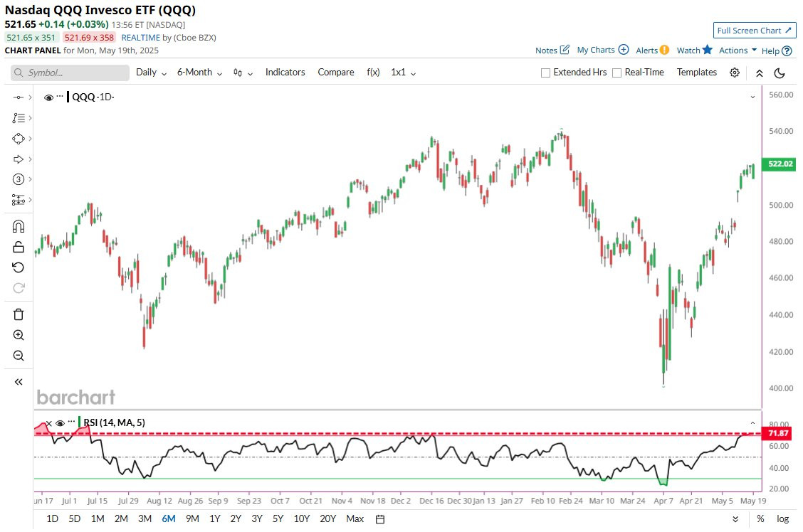803x532 pixels.
Task: Click the Notes link
Action: [x=546, y=50]
